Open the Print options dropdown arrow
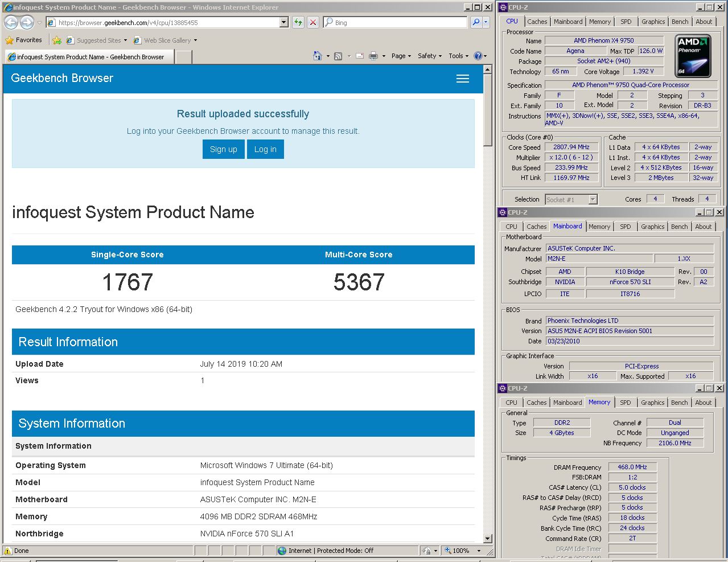The height and width of the screenshot is (562, 728). 384,56
